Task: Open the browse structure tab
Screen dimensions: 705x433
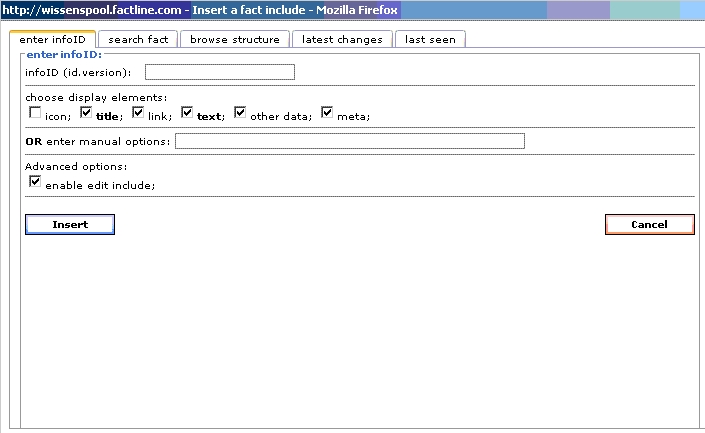Action: [235, 39]
